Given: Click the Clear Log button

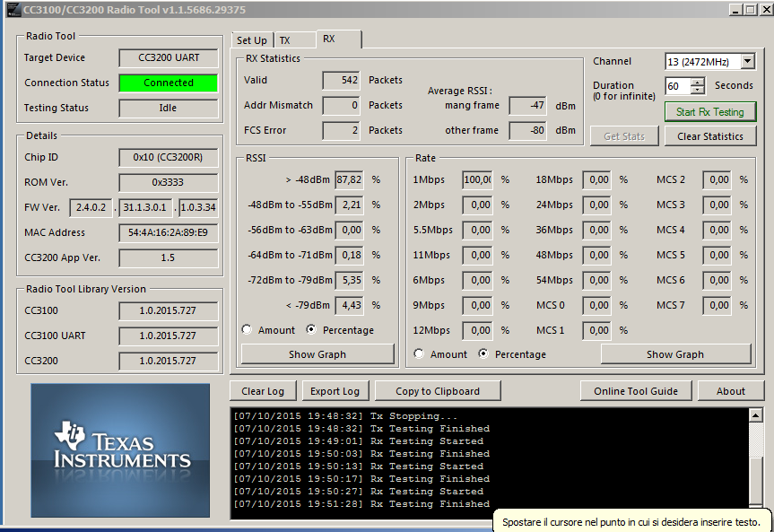Looking at the screenshot, I should tap(263, 391).
